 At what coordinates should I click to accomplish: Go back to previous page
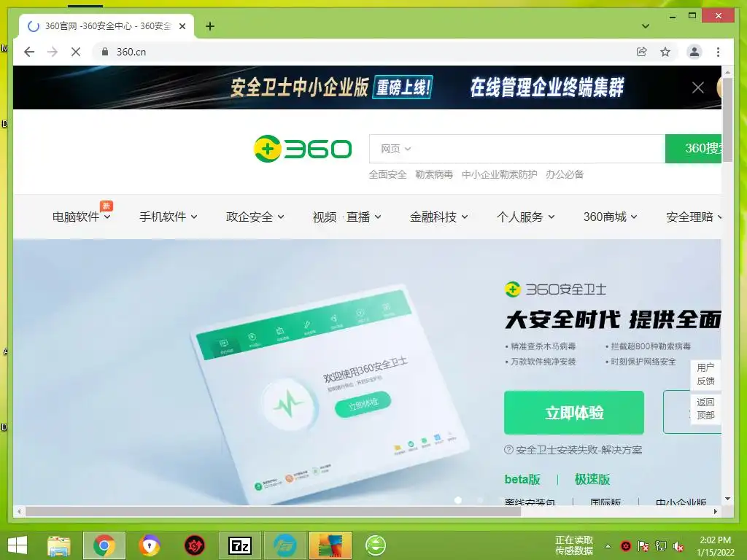(29, 52)
